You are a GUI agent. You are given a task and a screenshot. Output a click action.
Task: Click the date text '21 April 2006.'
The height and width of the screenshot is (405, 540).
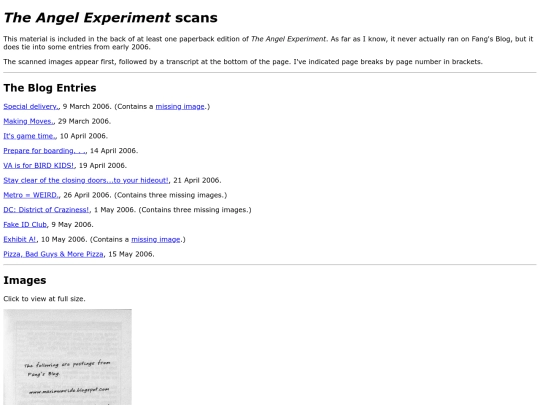(197, 180)
